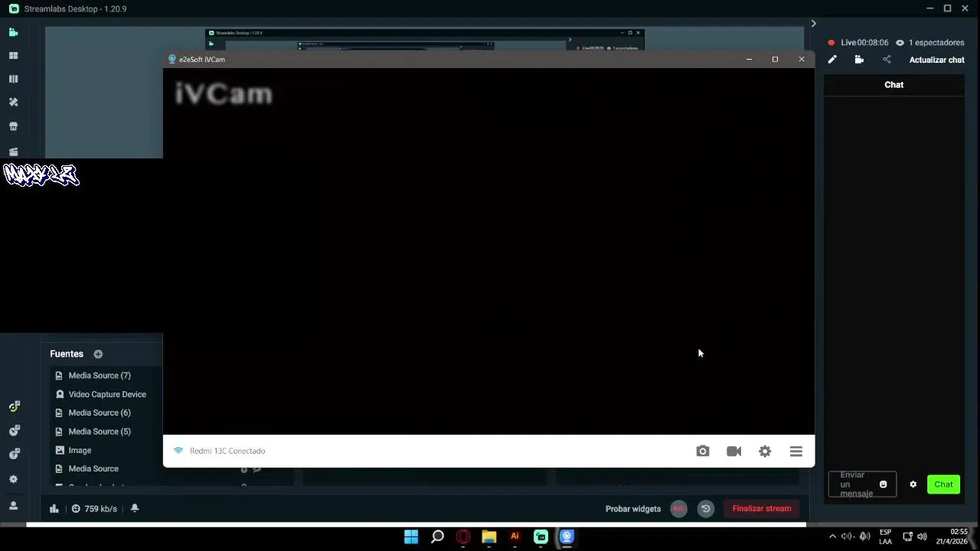Click the green Chat send button
The height and width of the screenshot is (551, 980).
pos(943,484)
